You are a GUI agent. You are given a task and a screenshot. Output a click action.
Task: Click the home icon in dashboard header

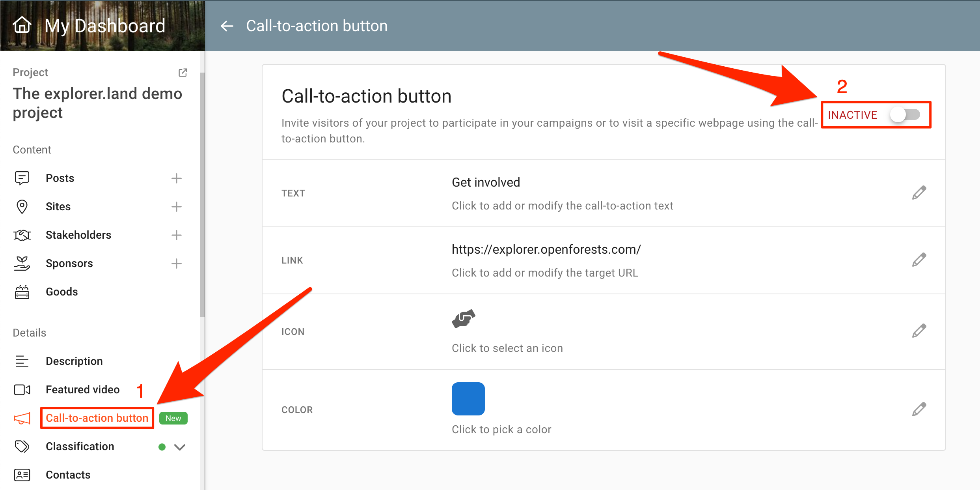pos(22,25)
